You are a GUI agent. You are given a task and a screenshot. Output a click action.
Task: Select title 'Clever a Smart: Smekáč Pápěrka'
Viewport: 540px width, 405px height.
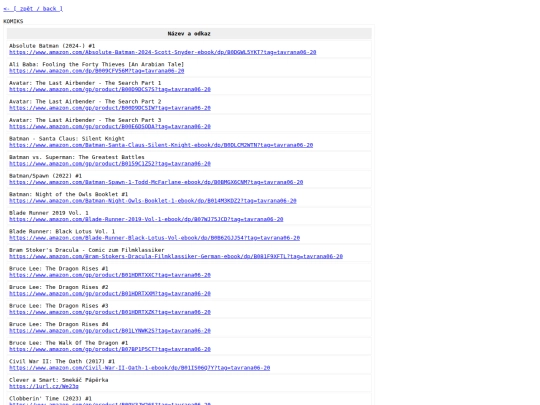[59, 381]
